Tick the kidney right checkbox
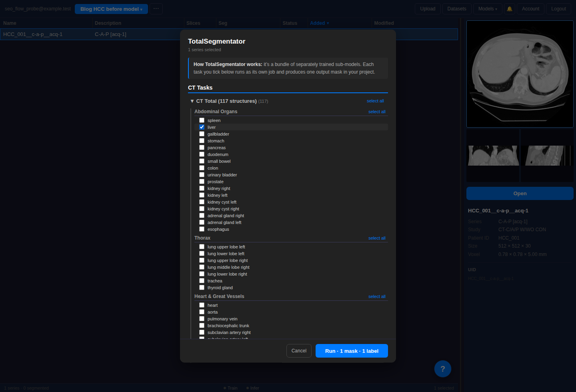Image resolution: width=576 pixels, height=392 pixels. pyautogui.click(x=202, y=188)
